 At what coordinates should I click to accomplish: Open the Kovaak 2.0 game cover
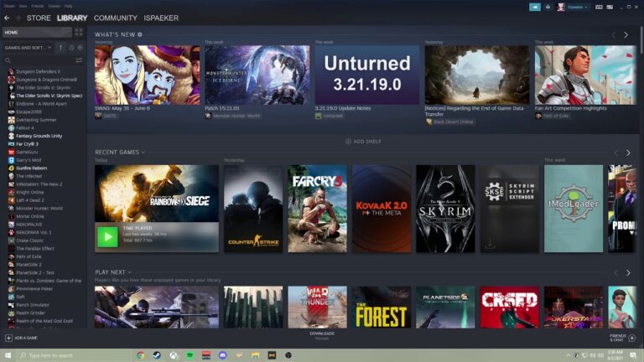pyautogui.click(x=382, y=209)
